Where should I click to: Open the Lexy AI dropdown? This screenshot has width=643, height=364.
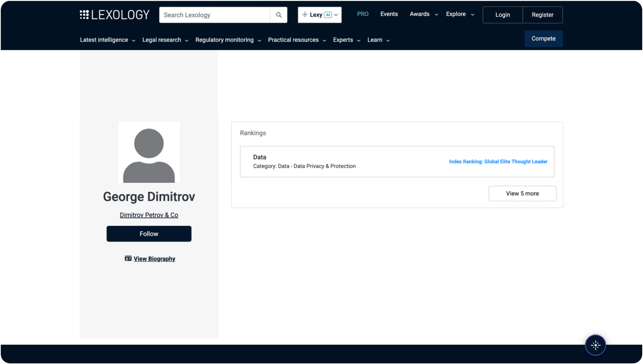(x=320, y=15)
